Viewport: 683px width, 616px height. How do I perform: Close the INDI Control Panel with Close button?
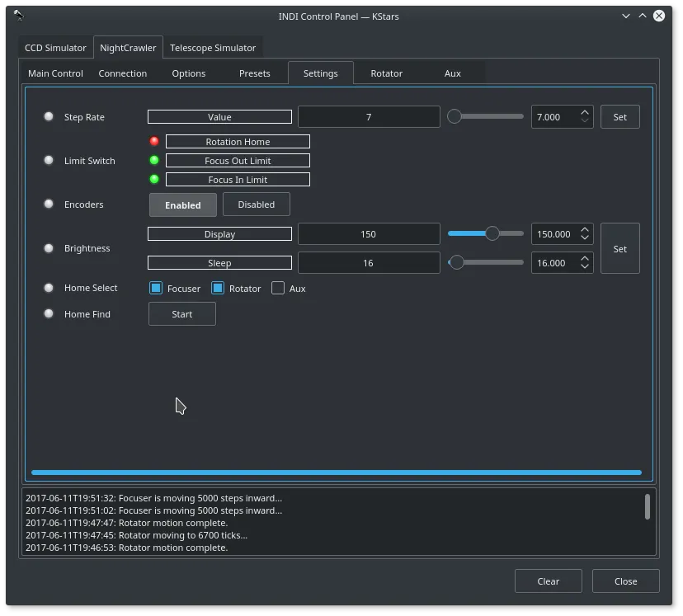point(625,581)
